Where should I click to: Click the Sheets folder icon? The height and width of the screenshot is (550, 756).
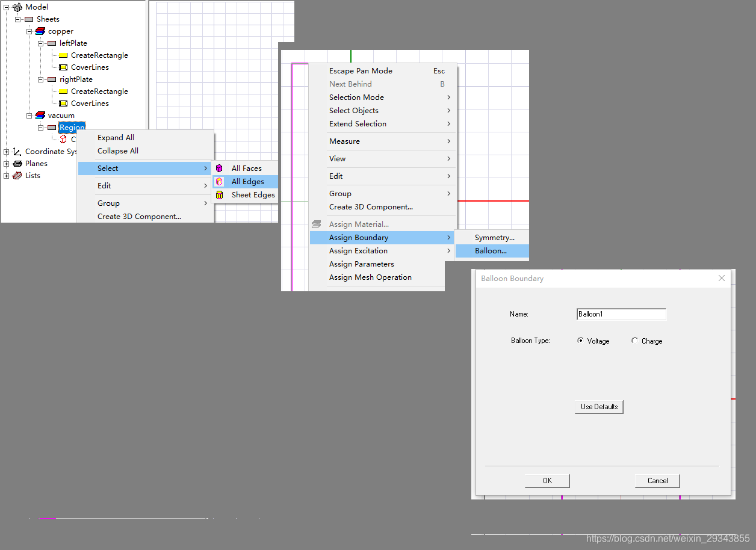tap(29, 19)
